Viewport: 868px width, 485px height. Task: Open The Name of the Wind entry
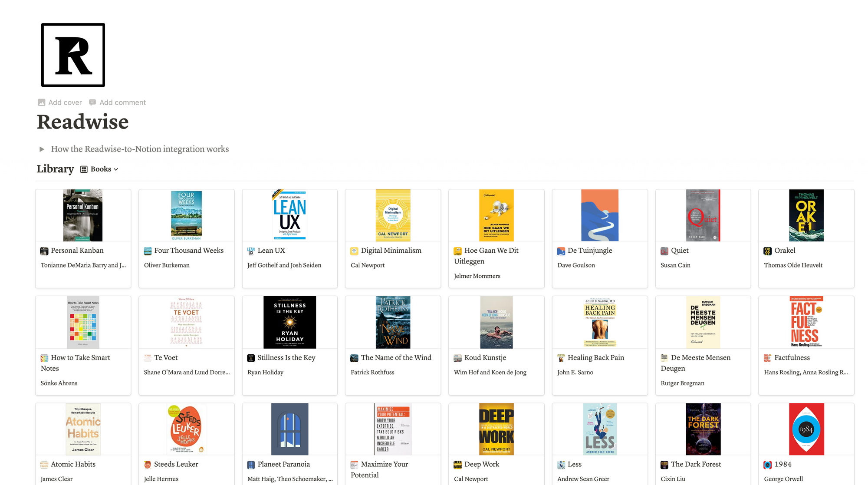click(396, 357)
